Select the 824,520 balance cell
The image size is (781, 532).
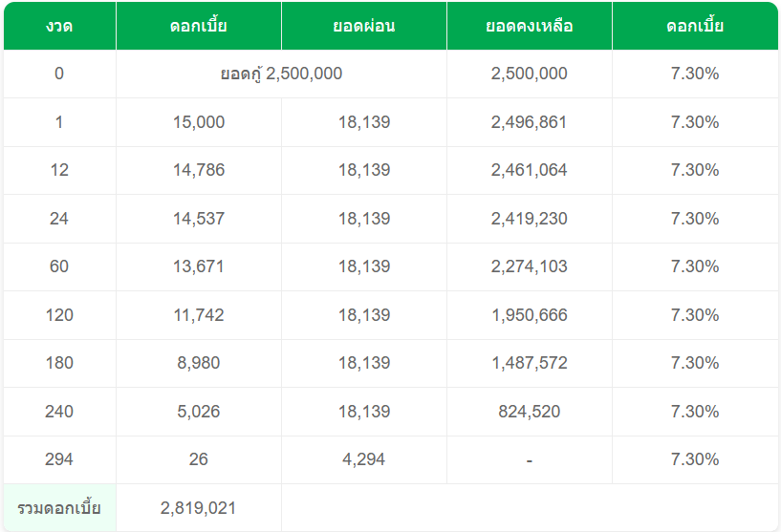click(x=529, y=412)
